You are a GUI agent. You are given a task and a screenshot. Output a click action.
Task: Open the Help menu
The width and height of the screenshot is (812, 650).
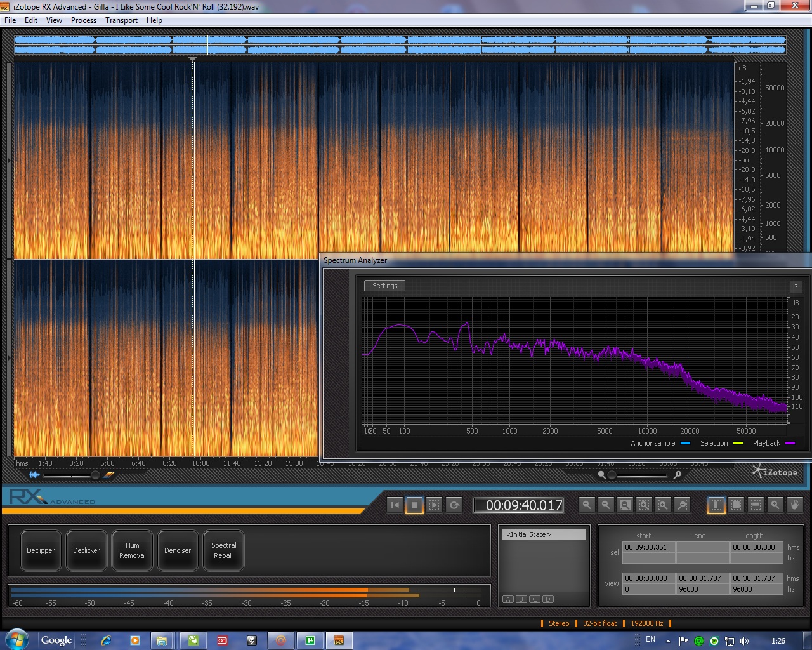(154, 20)
